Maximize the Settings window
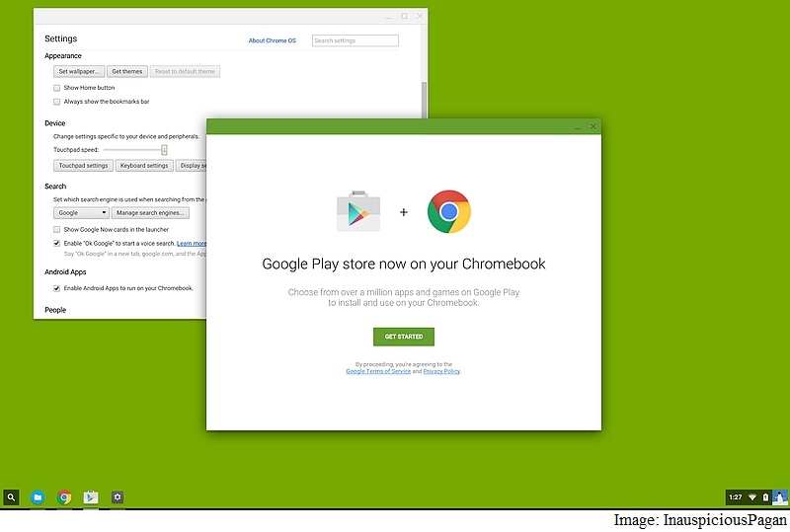 pos(404,16)
